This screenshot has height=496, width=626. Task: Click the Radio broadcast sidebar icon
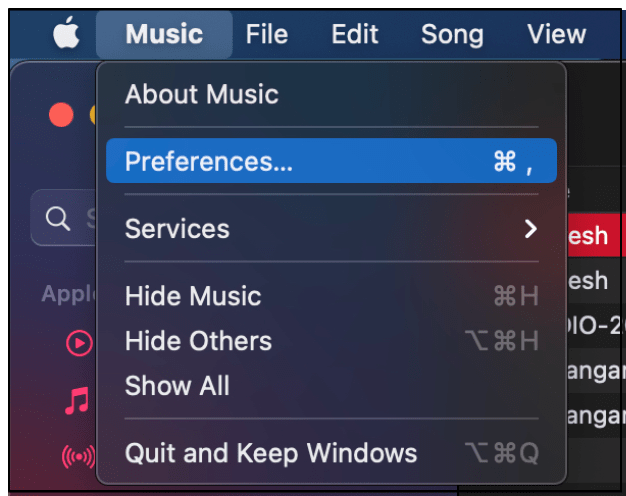point(78,457)
